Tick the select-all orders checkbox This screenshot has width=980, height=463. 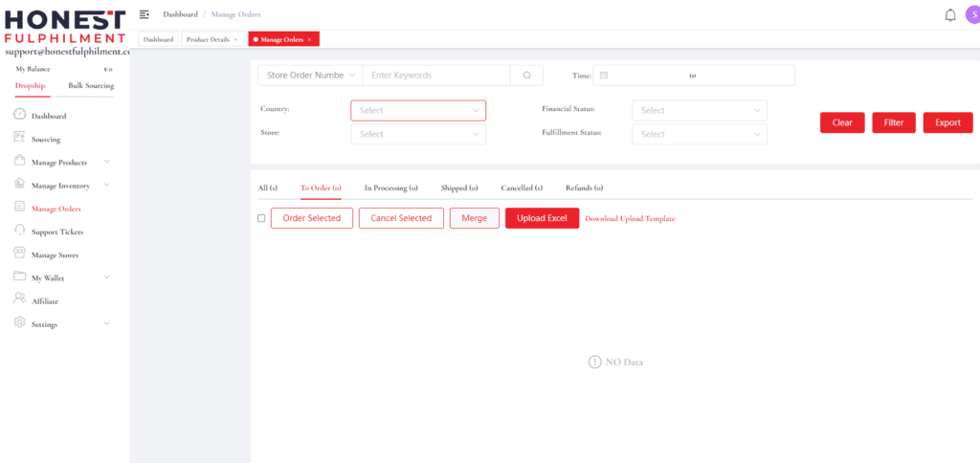[261, 218]
